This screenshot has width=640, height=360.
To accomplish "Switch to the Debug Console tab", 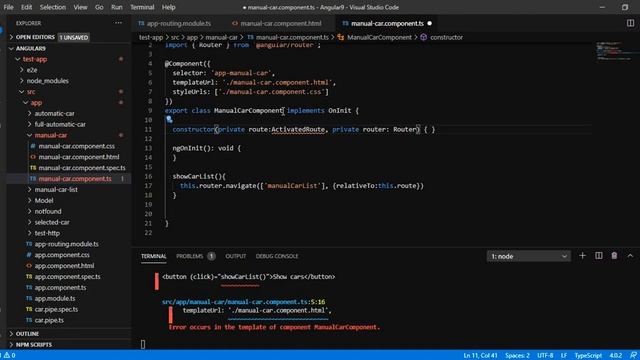I will (277, 256).
